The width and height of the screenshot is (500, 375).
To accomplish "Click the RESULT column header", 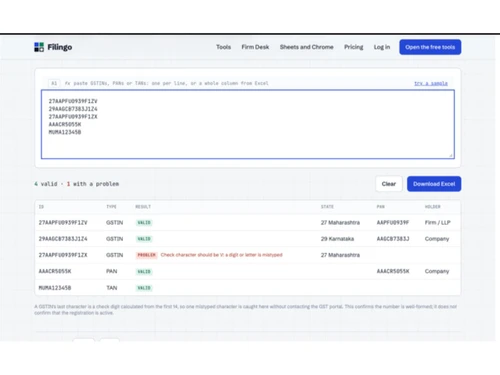I will (143, 207).
